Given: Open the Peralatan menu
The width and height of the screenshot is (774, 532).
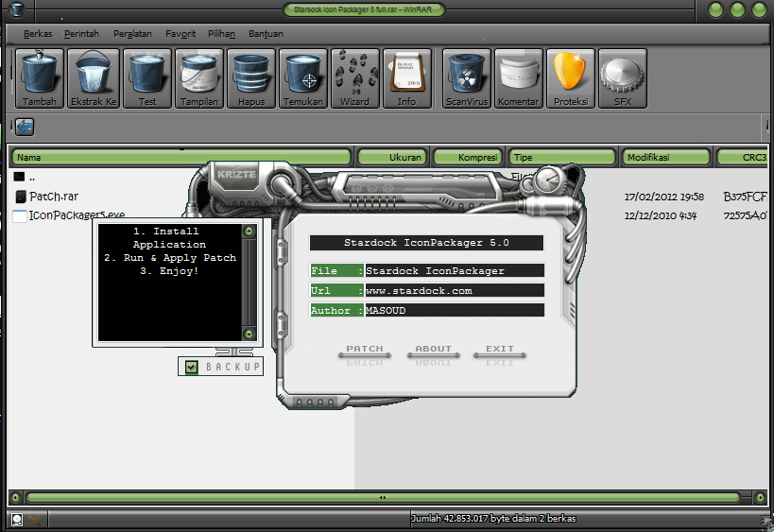Looking at the screenshot, I should 132,34.
